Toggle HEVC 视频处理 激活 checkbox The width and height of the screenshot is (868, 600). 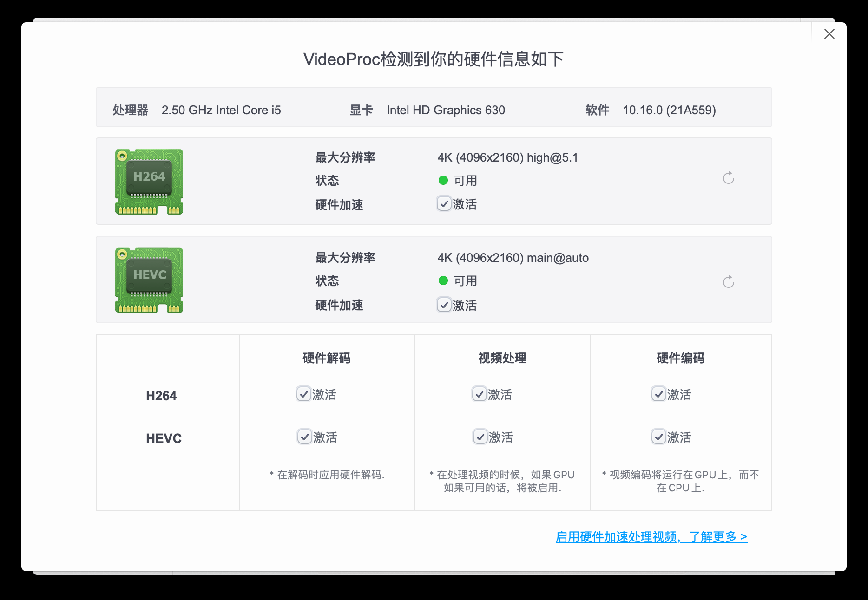tap(480, 437)
